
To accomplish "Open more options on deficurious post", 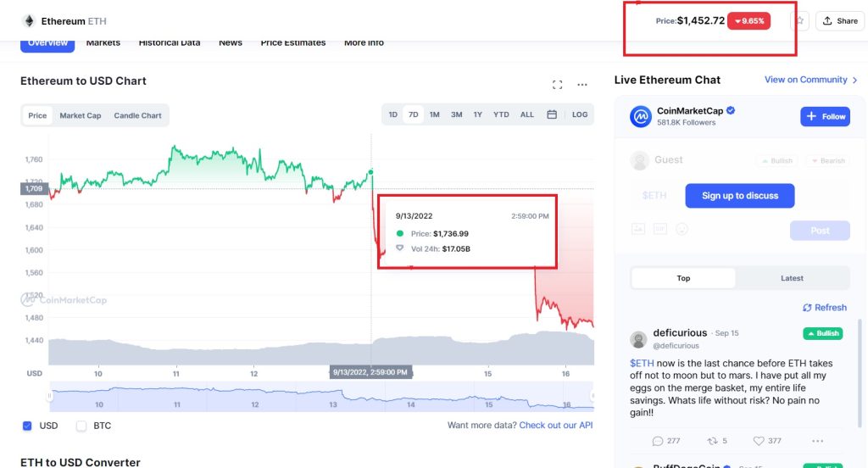I will pos(818,441).
